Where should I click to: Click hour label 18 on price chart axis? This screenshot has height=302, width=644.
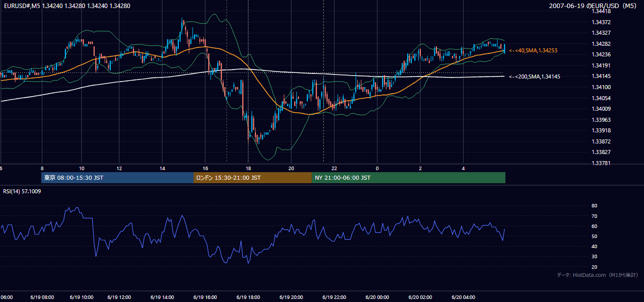pos(248,168)
